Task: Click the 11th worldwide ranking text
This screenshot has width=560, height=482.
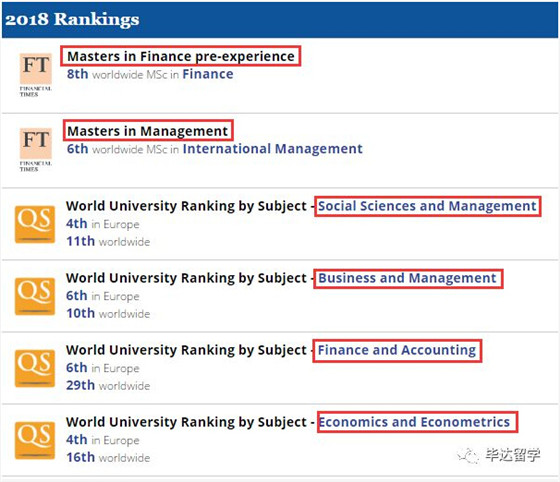Action: [x=108, y=241]
